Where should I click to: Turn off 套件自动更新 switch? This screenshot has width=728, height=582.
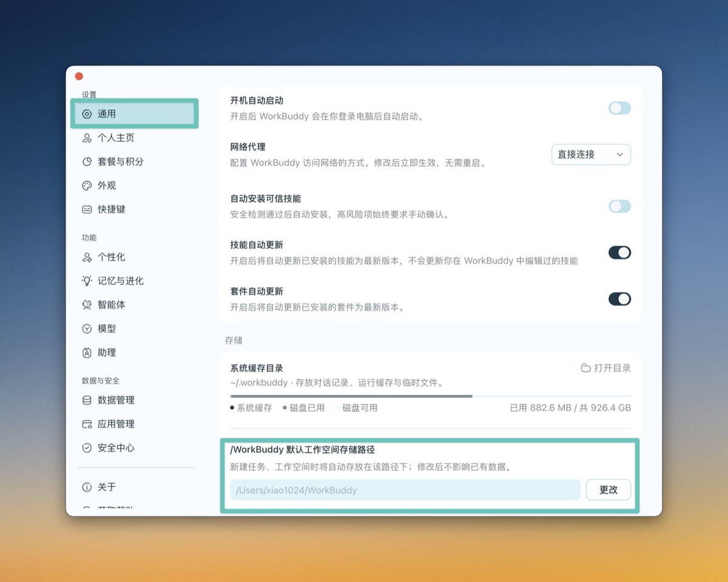(x=619, y=299)
